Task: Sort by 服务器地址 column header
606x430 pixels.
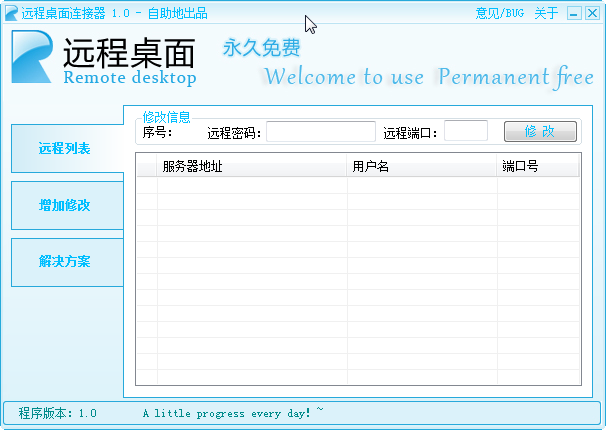Action: coord(252,166)
